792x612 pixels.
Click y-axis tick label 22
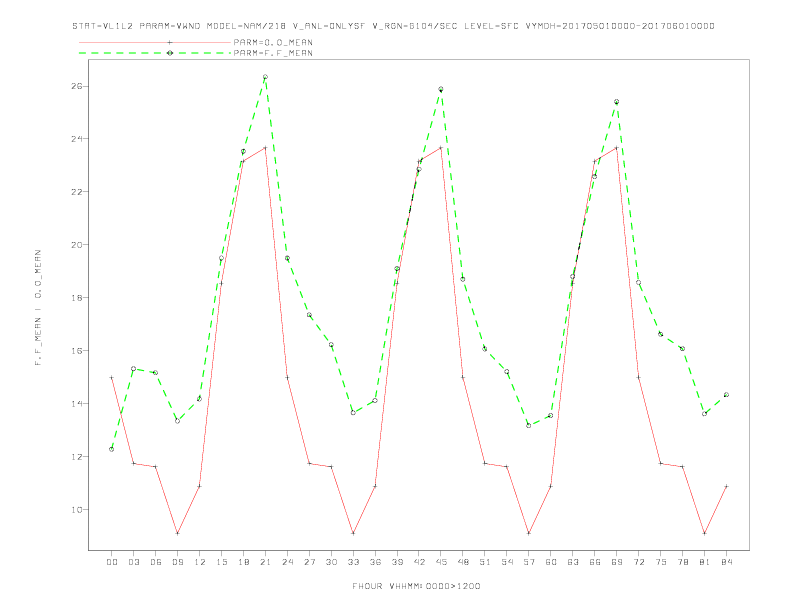coord(77,192)
